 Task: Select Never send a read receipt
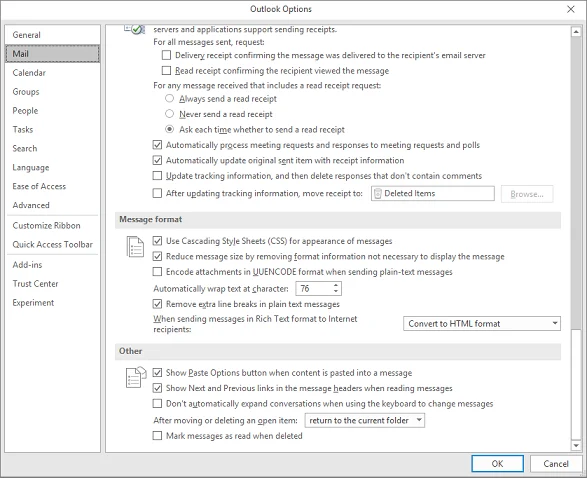click(170, 114)
